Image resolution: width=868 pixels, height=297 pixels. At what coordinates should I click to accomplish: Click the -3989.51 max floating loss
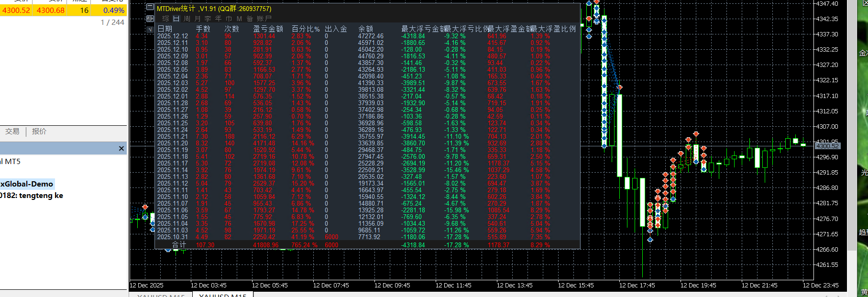point(413,83)
